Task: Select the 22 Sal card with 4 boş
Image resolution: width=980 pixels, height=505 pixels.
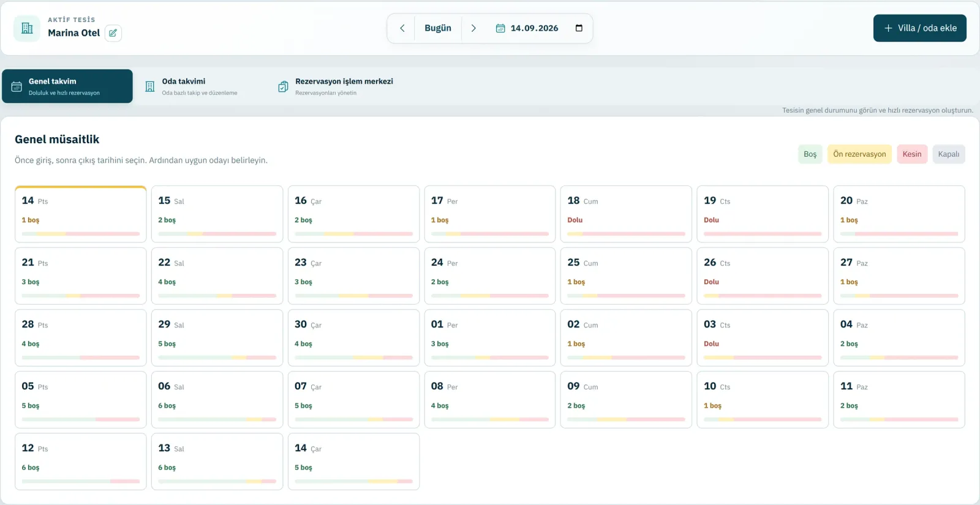Action: (217, 276)
